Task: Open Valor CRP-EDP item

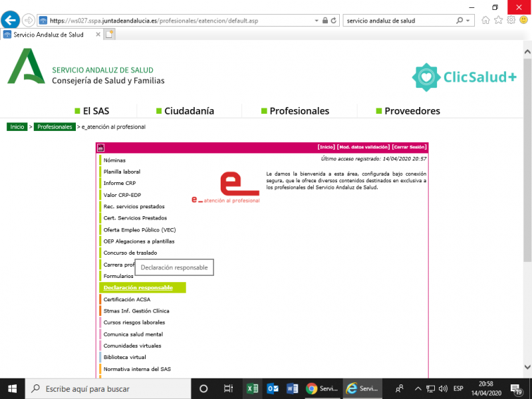Action: pyautogui.click(x=122, y=195)
